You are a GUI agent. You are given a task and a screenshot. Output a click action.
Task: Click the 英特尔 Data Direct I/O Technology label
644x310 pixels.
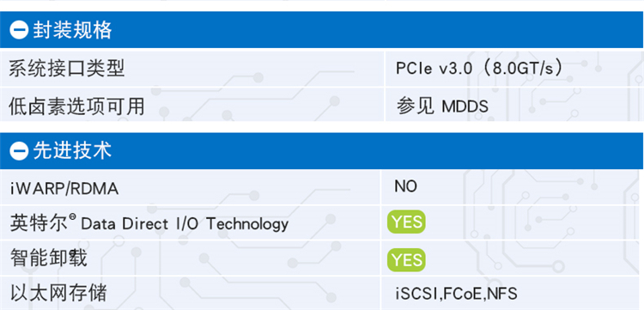point(149,224)
